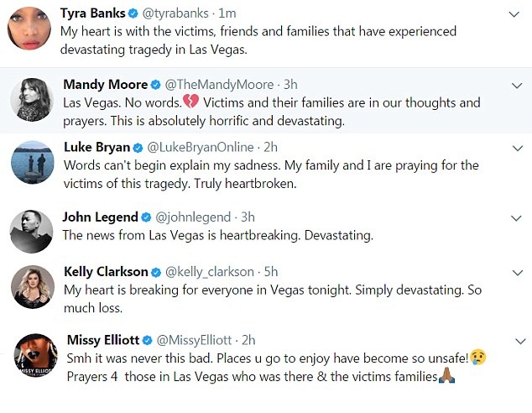
Task: Expand the caret on Kelly Clarkson's tweet
Action: 514,272
